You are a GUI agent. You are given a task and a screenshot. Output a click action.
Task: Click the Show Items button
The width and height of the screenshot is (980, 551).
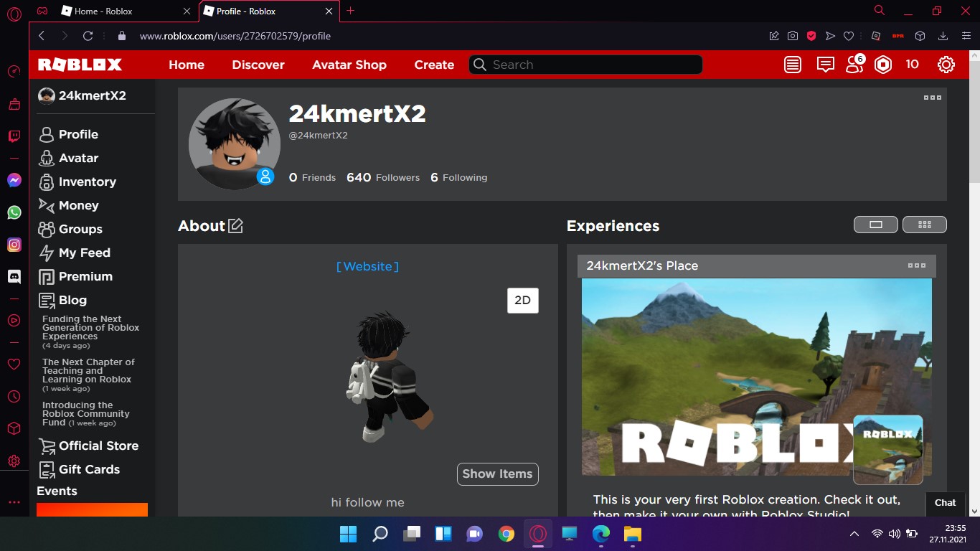point(498,474)
